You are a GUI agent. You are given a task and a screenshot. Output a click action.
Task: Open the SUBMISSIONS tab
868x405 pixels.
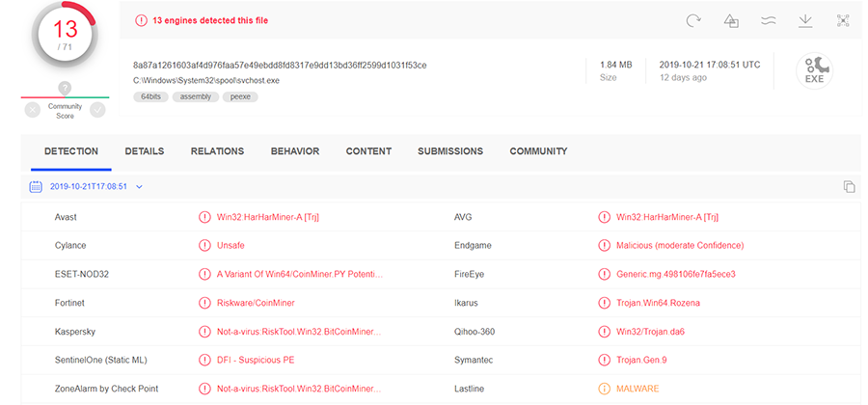click(x=450, y=151)
